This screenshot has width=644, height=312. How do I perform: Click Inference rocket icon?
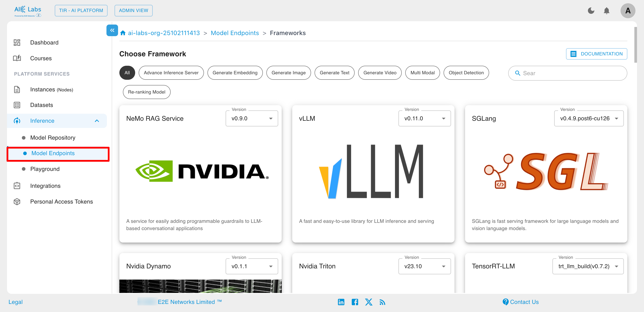click(17, 121)
